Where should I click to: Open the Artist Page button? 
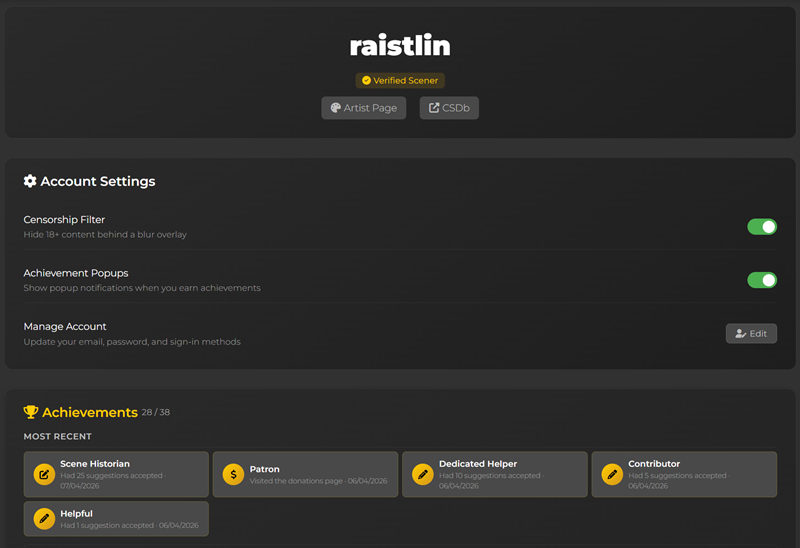[363, 108]
